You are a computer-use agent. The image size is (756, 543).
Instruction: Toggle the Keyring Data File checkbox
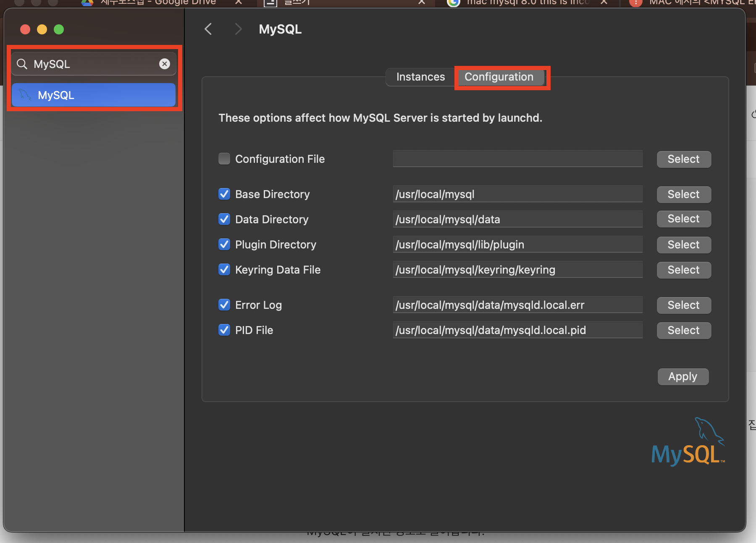click(x=224, y=269)
